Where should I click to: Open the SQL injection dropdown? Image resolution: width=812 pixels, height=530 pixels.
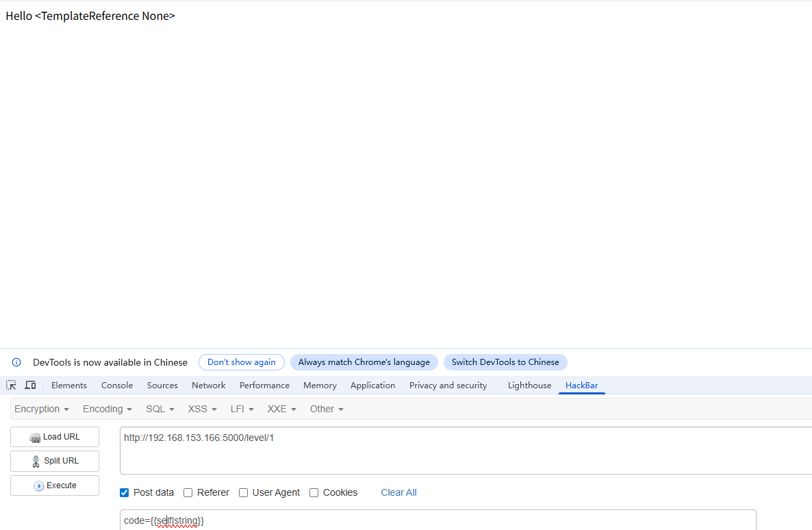tap(160, 409)
